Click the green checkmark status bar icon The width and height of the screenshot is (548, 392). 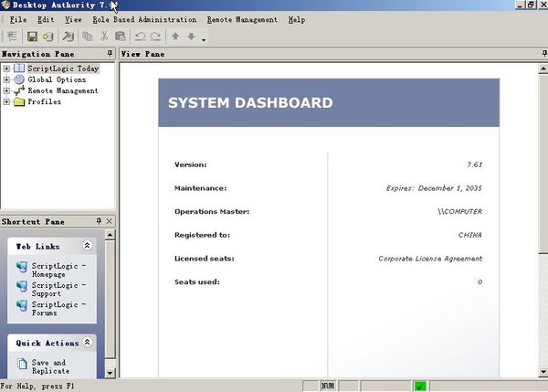(x=420, y=386)
